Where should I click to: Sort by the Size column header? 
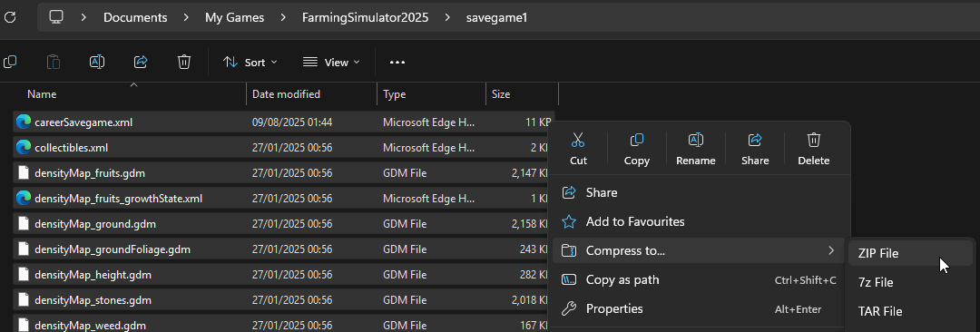(501, 94)
